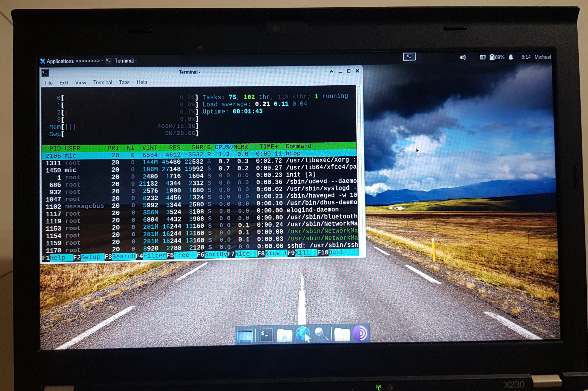Click the terminal's vertical scrollbar
588x391 pixels.
coord(359,170)
